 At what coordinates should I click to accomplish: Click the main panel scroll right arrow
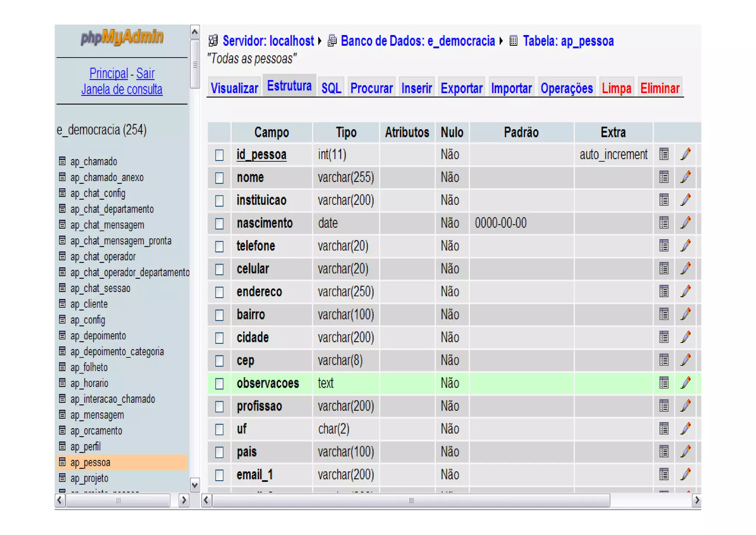point(696,500)
